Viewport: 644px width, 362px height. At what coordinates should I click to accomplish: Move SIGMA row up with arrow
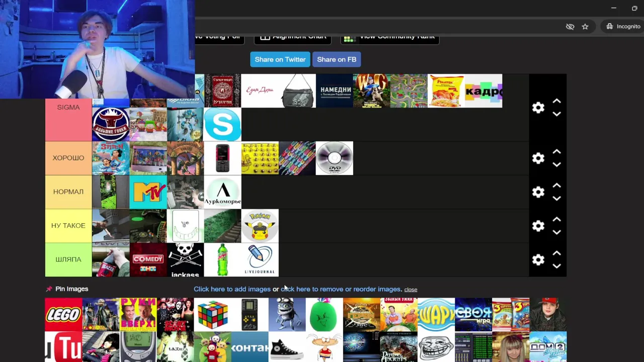click(x=556, y=101)
